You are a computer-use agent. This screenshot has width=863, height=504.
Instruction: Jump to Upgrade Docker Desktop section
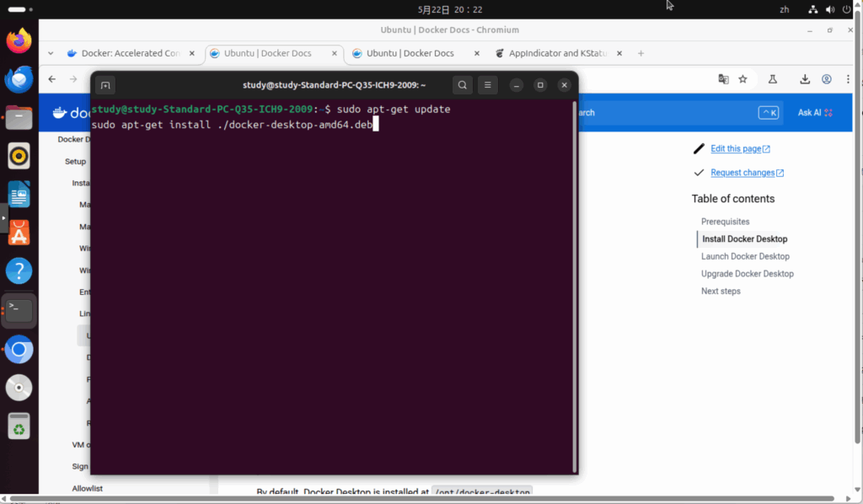pyautogui.click(x=747, y=274)
